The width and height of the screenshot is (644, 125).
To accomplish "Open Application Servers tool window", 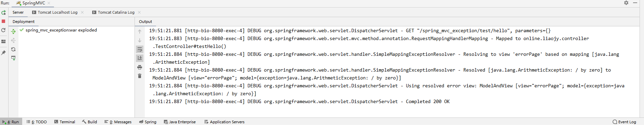I will coord(224,122).
